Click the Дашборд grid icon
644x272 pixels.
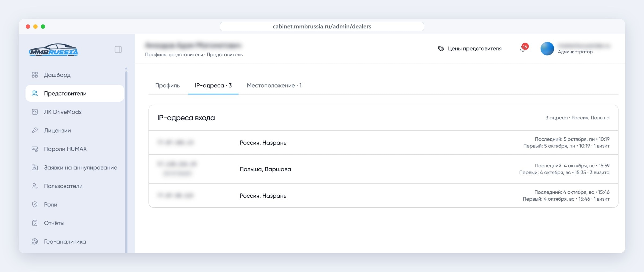(35, 75)
